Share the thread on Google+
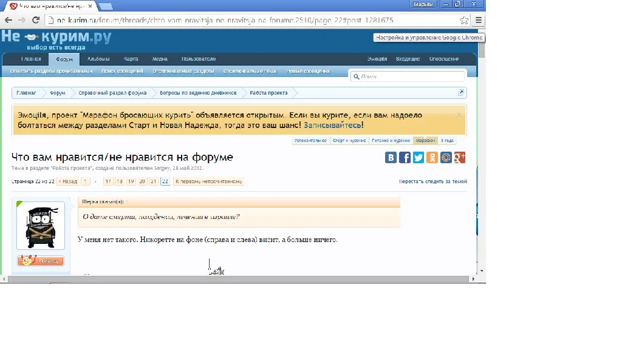 (x=460, y=158)
